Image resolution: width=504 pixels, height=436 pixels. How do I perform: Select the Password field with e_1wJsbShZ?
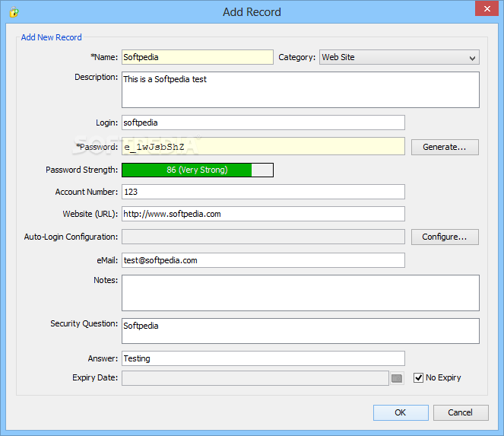pyautogui.click(x=263, y=147)
